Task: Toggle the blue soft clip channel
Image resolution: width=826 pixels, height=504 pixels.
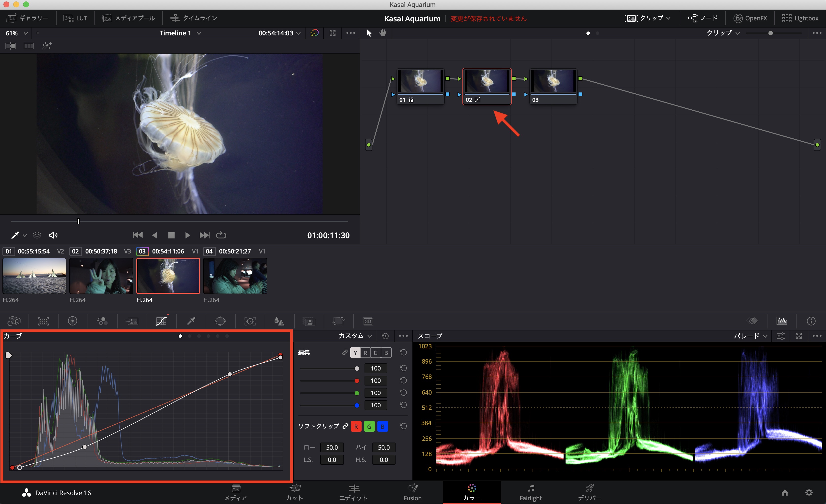Action: pos(382,427)
